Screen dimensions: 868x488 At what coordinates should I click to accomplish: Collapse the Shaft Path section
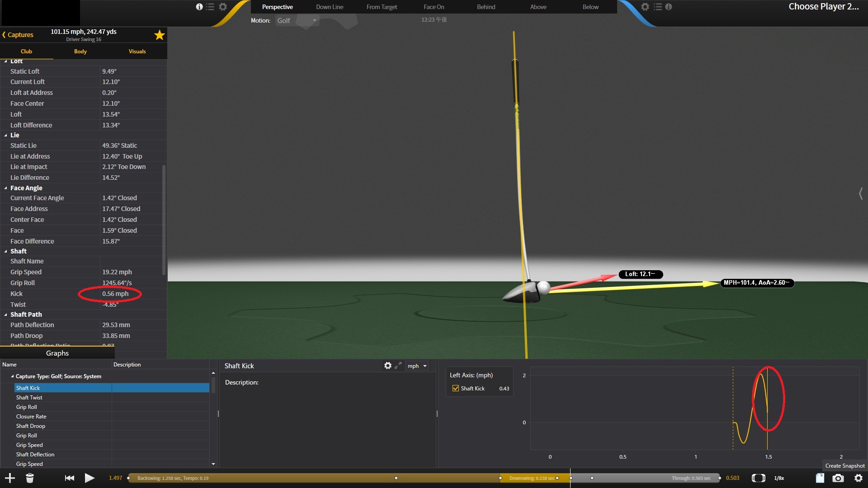pyautogui.click(x=5, y=314)
